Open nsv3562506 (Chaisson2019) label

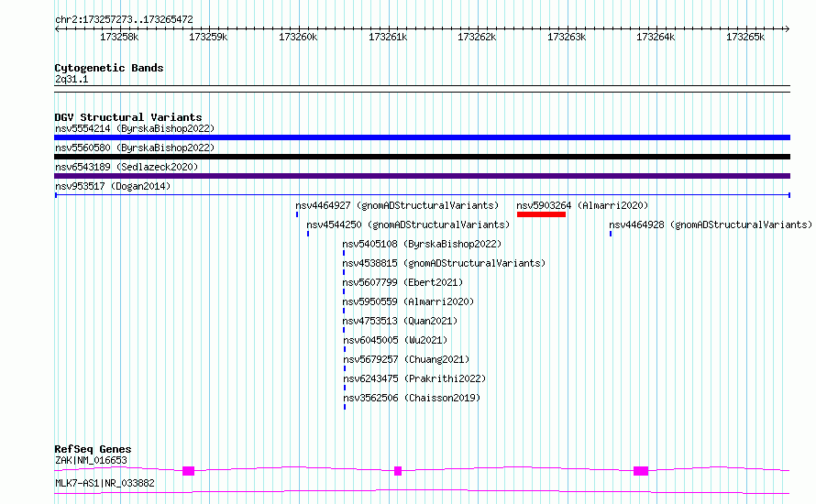(413, 398)
